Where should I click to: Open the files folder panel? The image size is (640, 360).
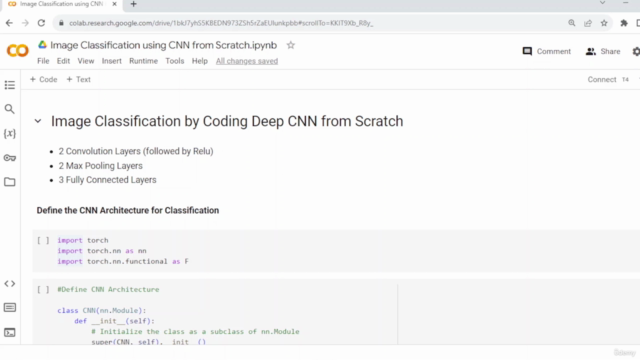[x=10, y=182]
